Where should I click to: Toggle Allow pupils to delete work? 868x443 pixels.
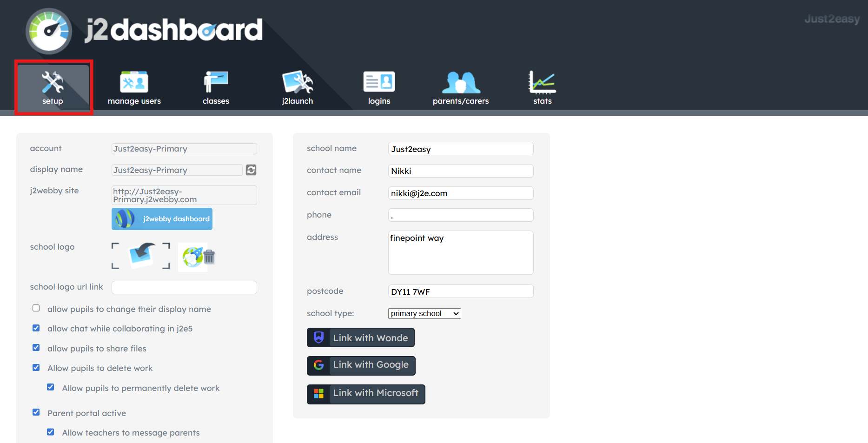(x=36, y=368)
